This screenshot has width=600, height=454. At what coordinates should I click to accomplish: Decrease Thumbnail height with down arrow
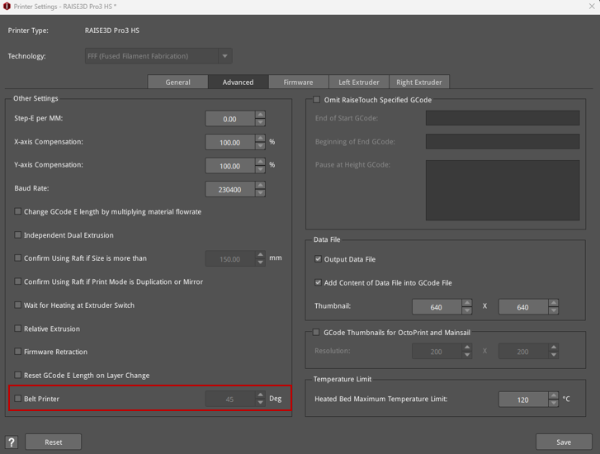pyautogui.click(x=553, y=311)
